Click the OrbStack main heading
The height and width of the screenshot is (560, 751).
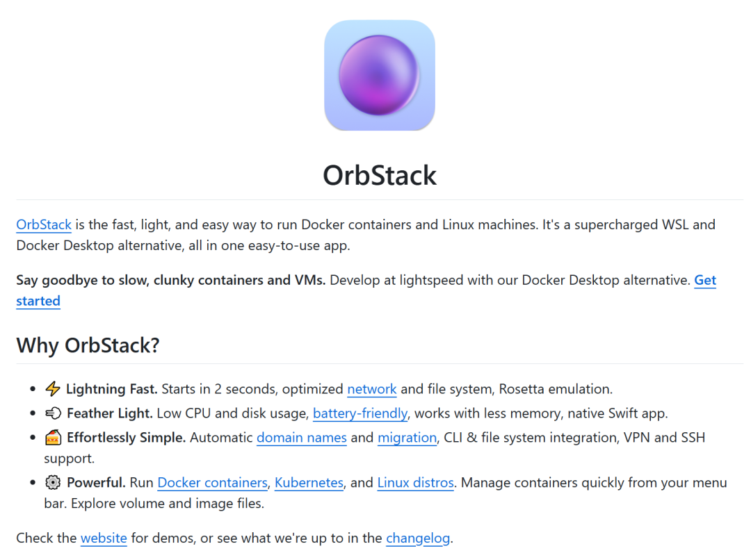click(x=380, y=175)
